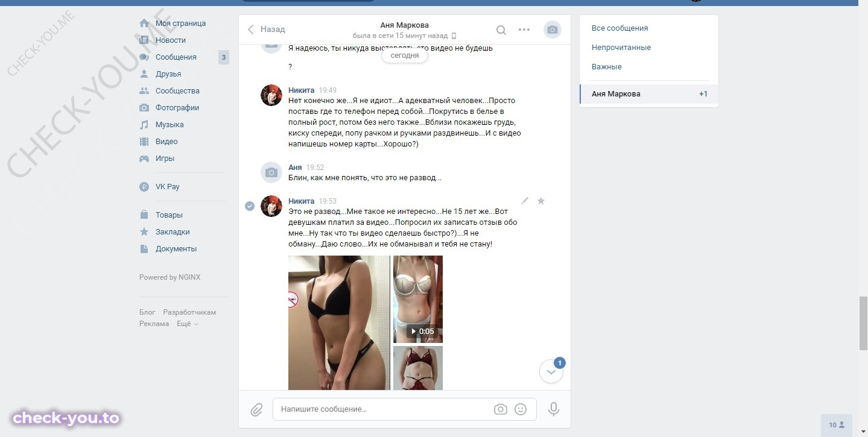The image size is (868, 437).
Task: Click the unread counter badge showing 3
Action: click(224, 58)
